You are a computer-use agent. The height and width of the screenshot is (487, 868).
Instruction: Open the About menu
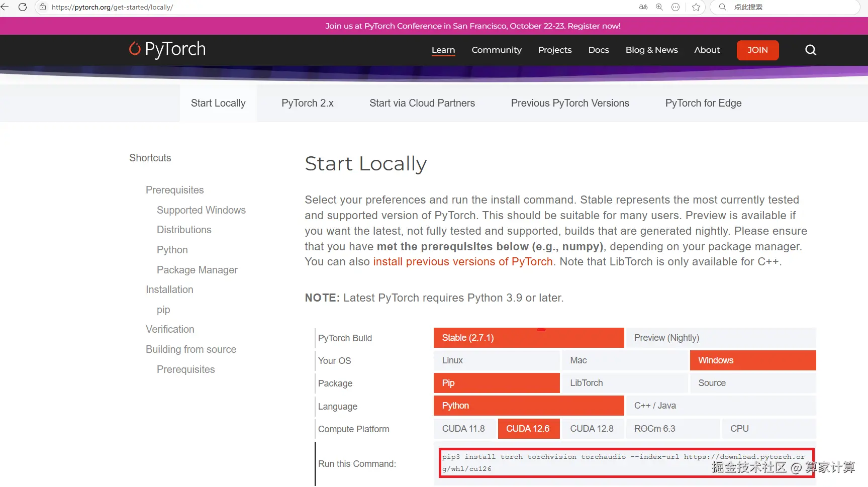(x=707, y=50)
